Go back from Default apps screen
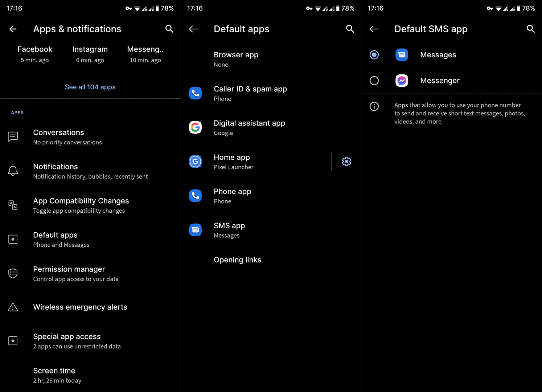This screenshot has height=392, width=542. (x=194, y=29)
